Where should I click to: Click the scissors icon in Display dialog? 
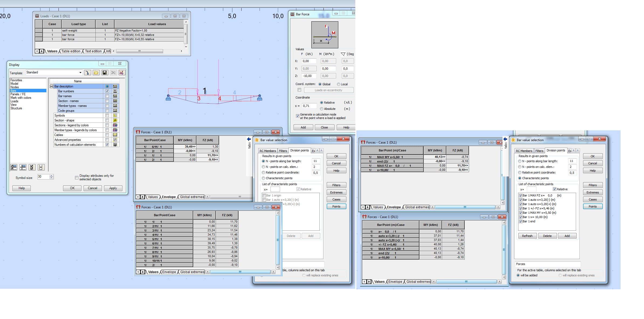pyautogui.click(x=122, y=72)
